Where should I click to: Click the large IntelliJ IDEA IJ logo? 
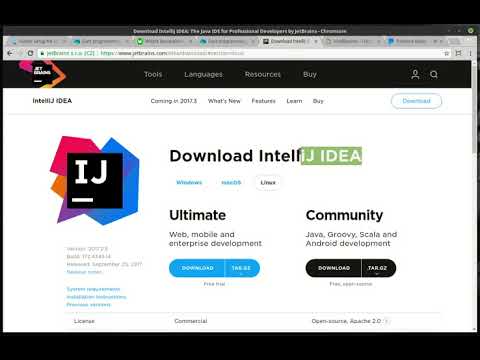95,180
